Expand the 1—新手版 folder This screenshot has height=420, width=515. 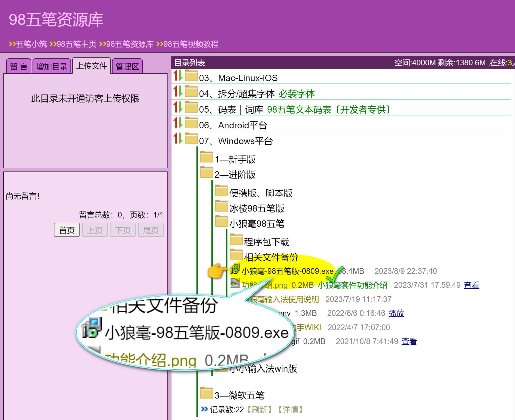point(235,159)
